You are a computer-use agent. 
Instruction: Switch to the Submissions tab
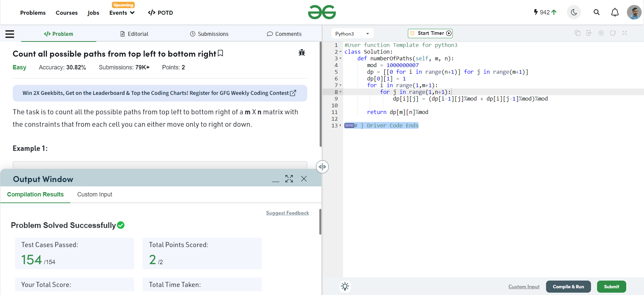point(209,34)
